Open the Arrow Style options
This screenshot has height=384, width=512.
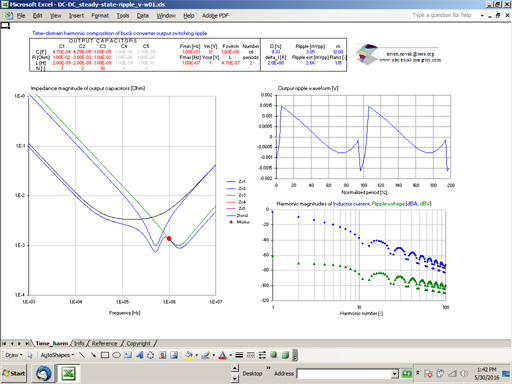coord(262,355)
